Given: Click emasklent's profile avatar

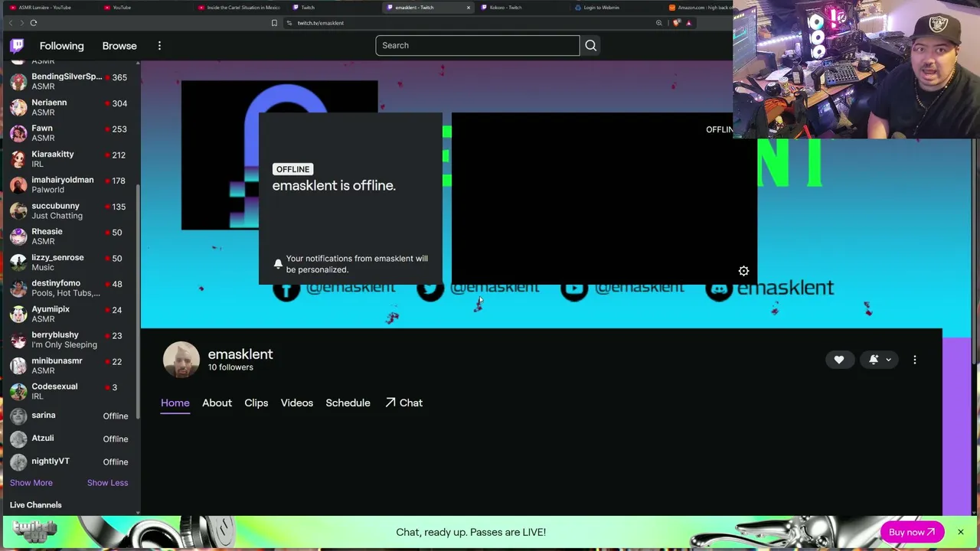Looking at the screenshot, I should pos(181,360).
